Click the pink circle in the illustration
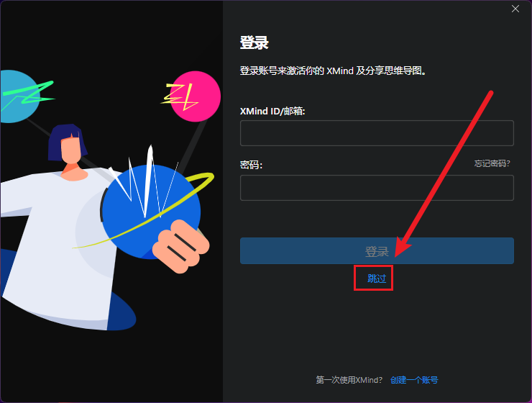This screenshot has width=532, height=403. [x=196, y=96]
